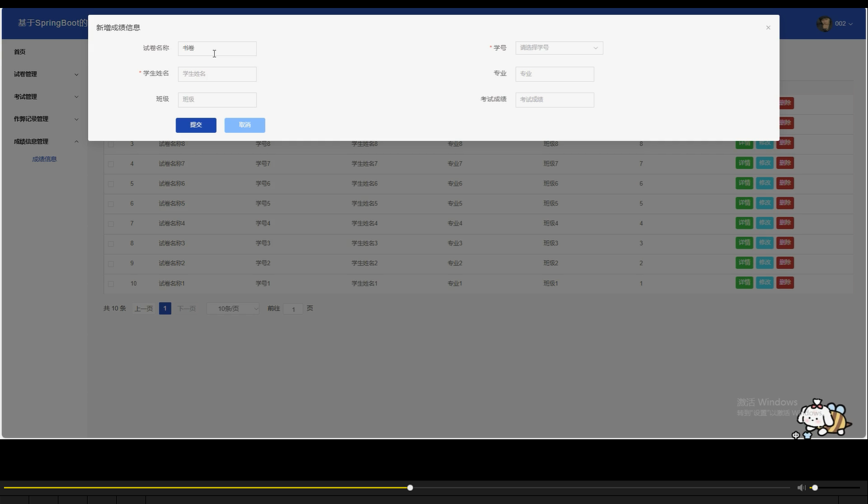Screen dimensions: 868x504
Task: Submit the form with 提交
Action: 196,125
